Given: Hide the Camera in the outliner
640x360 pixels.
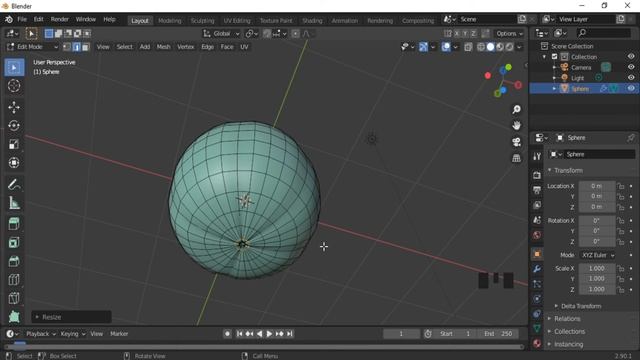Looking at the screenshot, I should (631, 67).
